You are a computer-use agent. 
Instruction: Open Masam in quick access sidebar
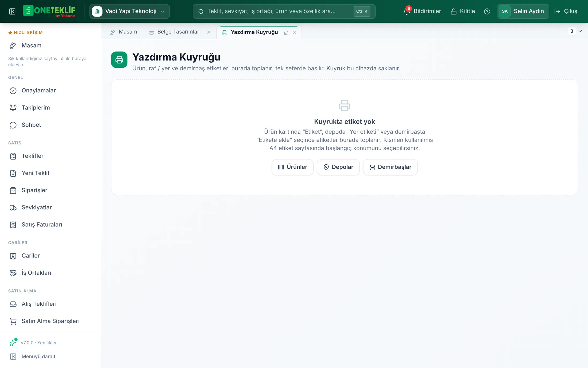(x=50, y=45)
